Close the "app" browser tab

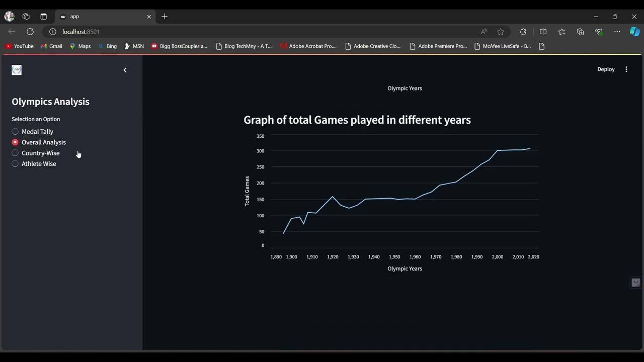point(149,17)
